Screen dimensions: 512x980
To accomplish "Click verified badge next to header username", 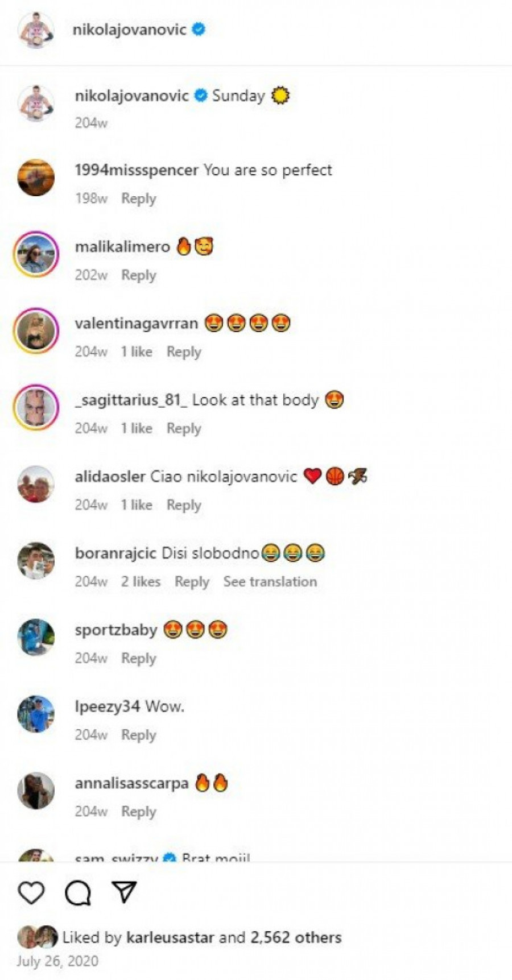I will 199,29.
